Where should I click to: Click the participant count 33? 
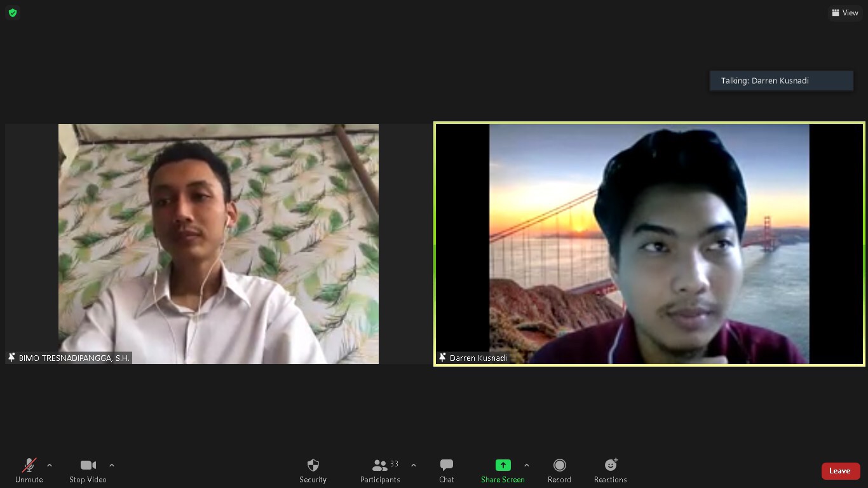[395, 464]
